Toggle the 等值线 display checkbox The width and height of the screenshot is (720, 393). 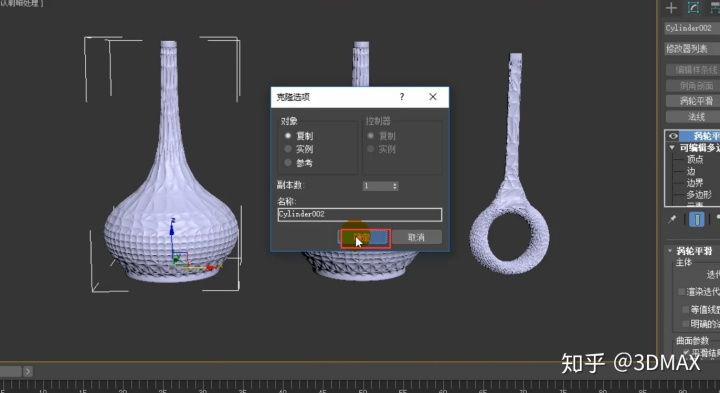pos(686,310)
